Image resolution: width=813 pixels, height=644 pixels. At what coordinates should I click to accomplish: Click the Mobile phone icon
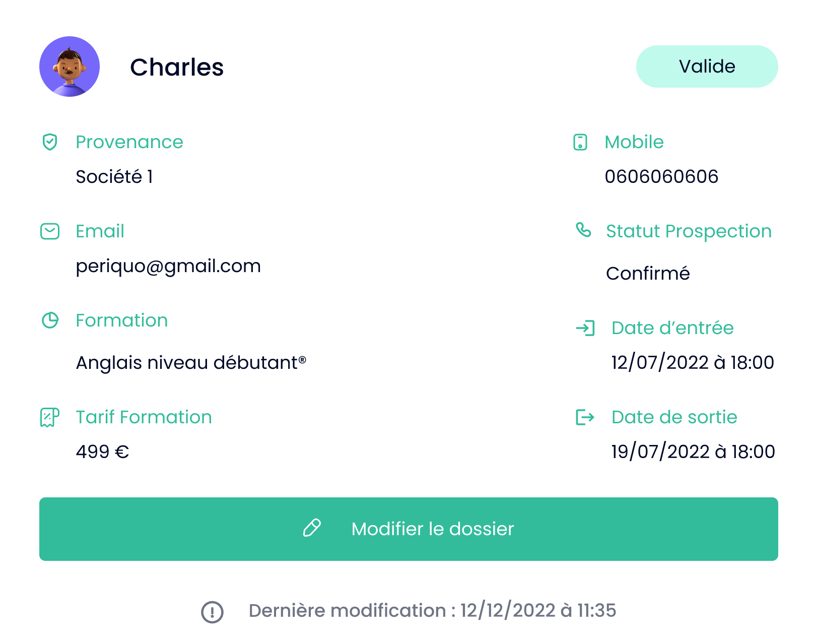580,142
